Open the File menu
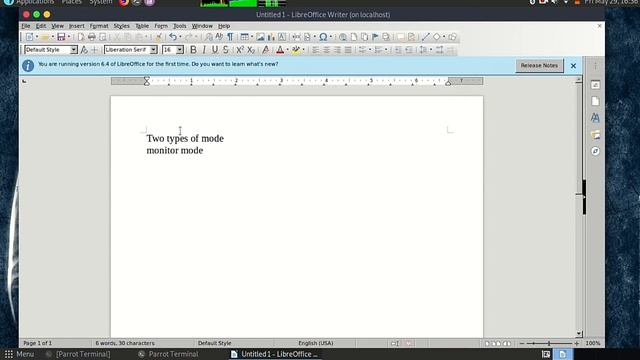 26,26
